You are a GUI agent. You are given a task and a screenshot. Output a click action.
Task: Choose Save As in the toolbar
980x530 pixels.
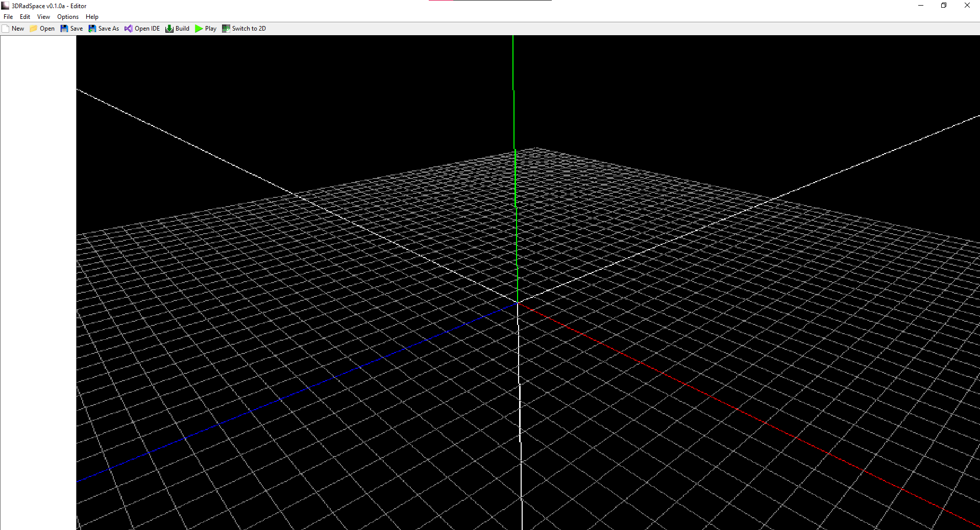[104, 29]
